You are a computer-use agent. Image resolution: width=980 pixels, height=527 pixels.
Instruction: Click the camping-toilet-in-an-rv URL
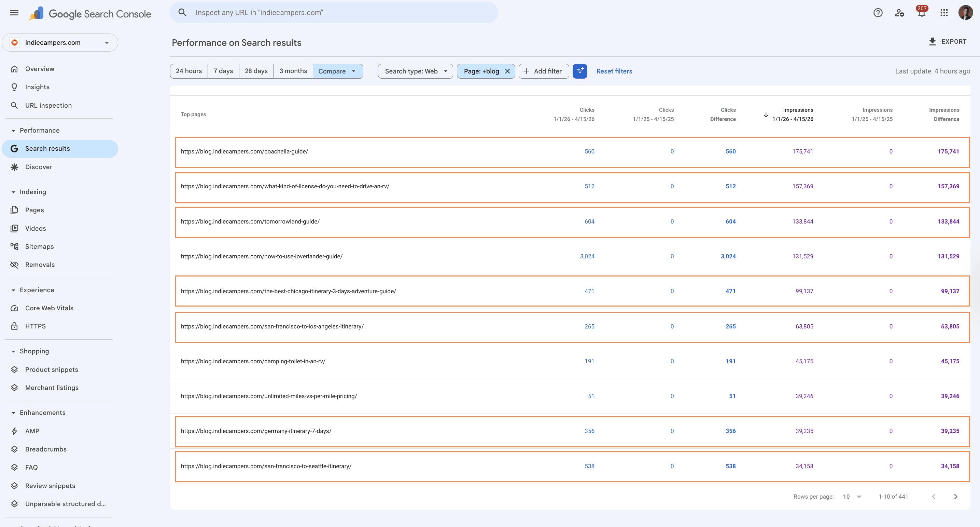coord(253,361)
